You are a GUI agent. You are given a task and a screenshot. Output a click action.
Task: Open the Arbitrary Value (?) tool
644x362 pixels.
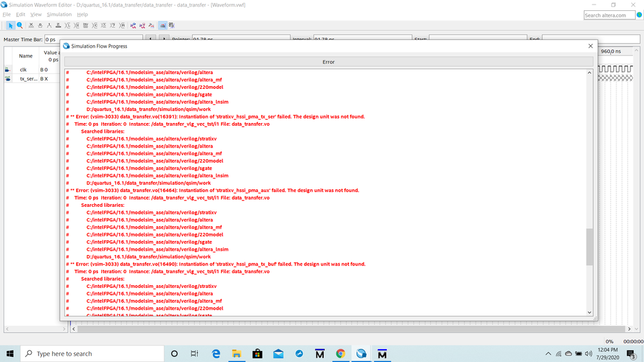click(113, 26)
